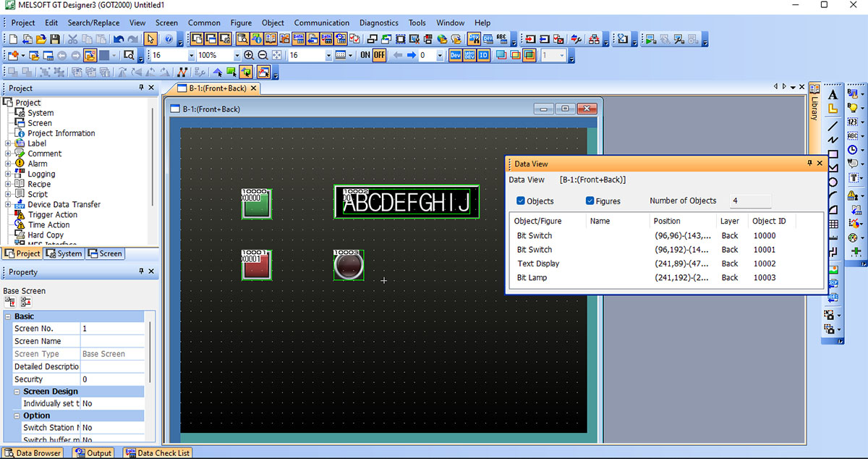
Task: Click the green plus object tool
Action: click(x=856, y=251)
